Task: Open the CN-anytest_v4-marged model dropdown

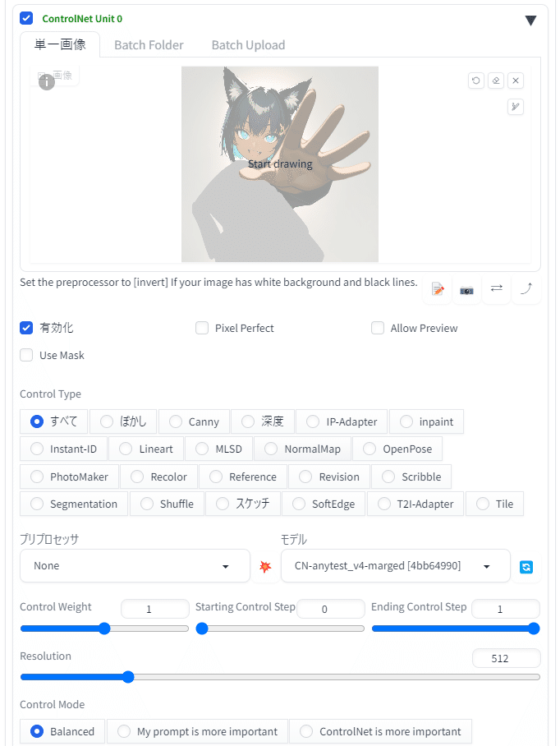Action: pyautogui.click(x=396, y=566)
